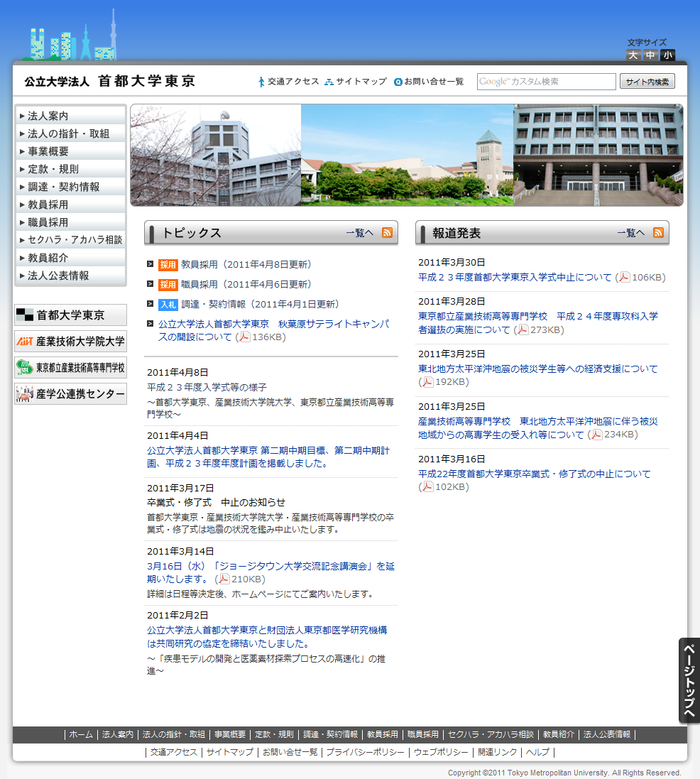
Task: Open 平成23年度入学式等の様子 link
Action: (x=207, y=387)
